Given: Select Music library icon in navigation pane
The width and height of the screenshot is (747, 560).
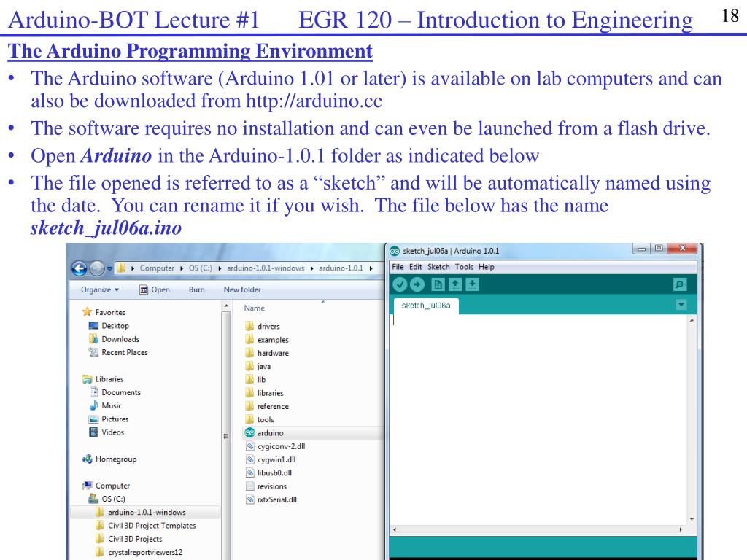Looking at the screenshot, I should (x=93, y=405).
